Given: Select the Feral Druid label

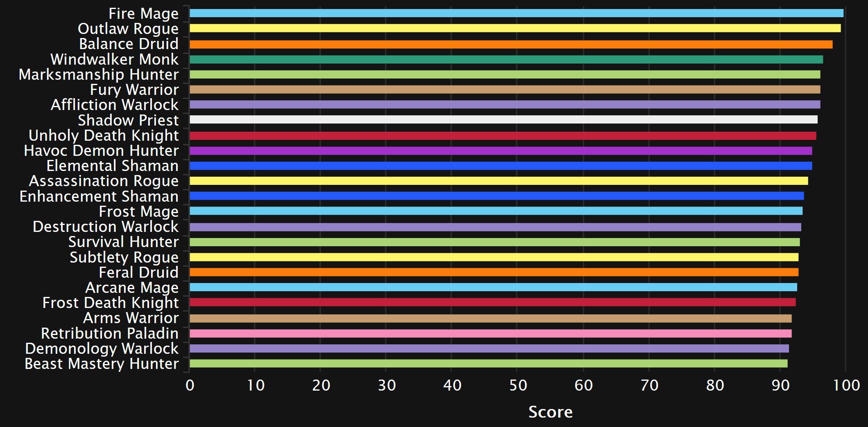Looking at the screenshot, I should click(139, 272).
